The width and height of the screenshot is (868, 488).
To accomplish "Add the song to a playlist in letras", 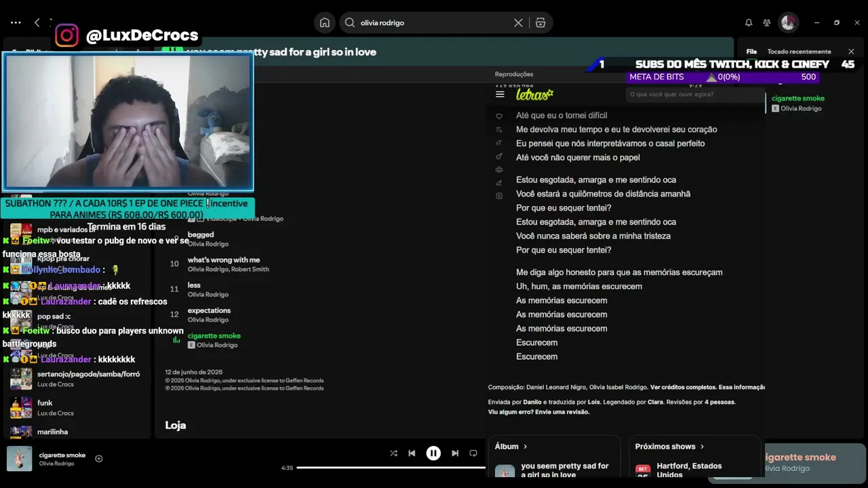I will pyautogui.click(x=499, y=129).
